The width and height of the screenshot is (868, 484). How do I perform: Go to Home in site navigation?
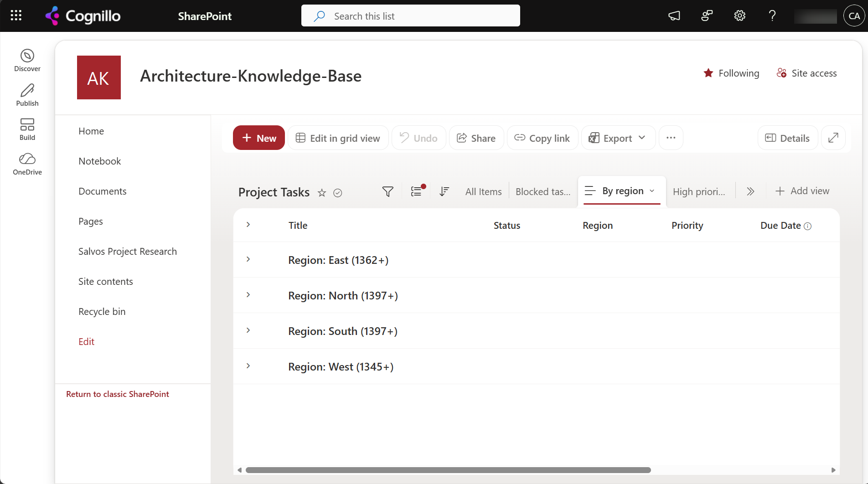[x=91, y=131]
